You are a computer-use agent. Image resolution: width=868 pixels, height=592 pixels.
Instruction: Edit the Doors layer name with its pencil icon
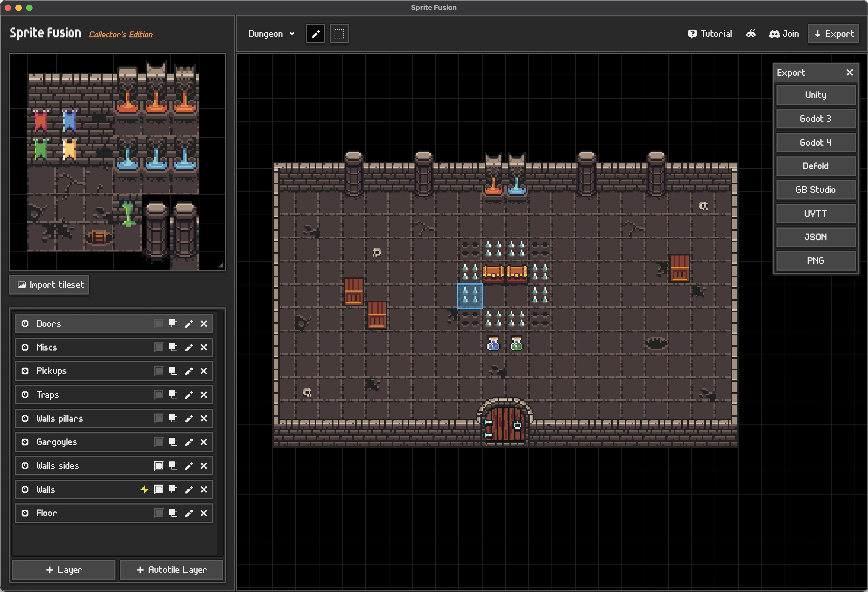(x=189, y=323)
